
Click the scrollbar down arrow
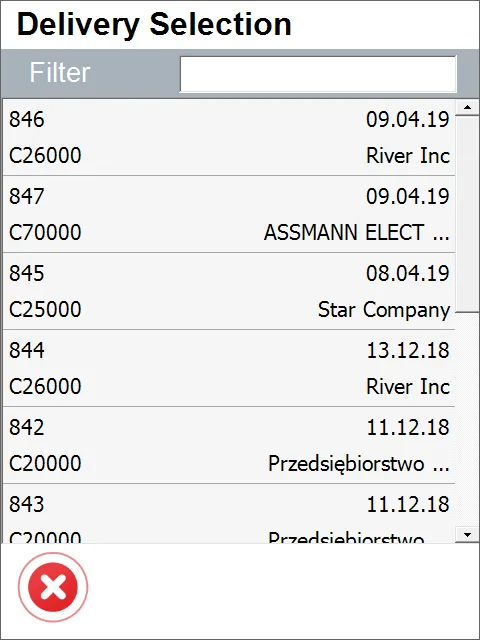467,534
